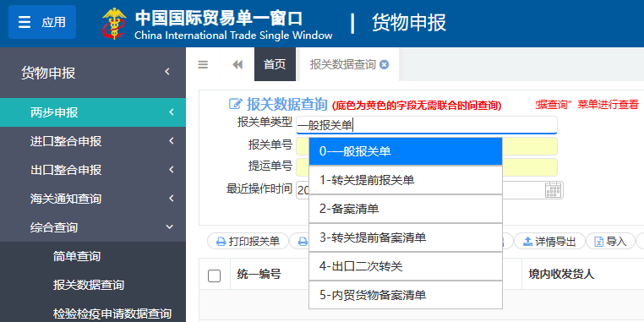Screen dimensions: 644x322
Task: Close the 报关数据查询 tab
Action: coord(384,65)
